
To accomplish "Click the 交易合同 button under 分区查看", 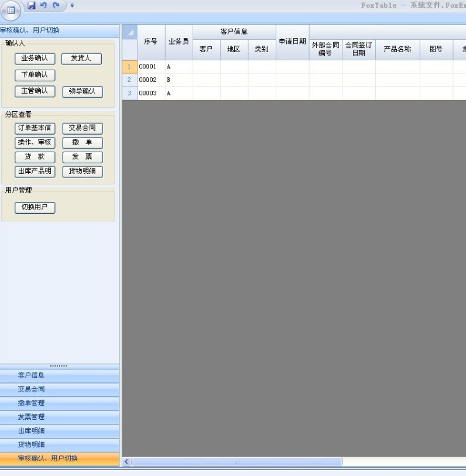I will (83, 128).
